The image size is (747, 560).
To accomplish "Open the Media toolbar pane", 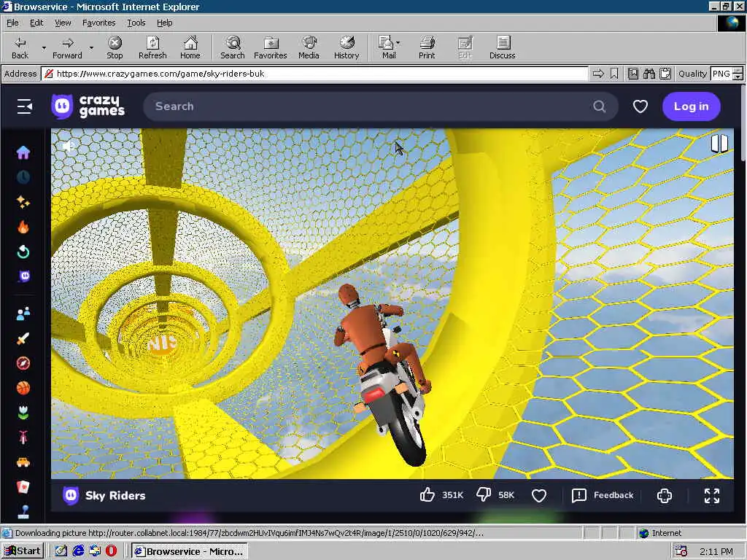I will click(309, 47).
